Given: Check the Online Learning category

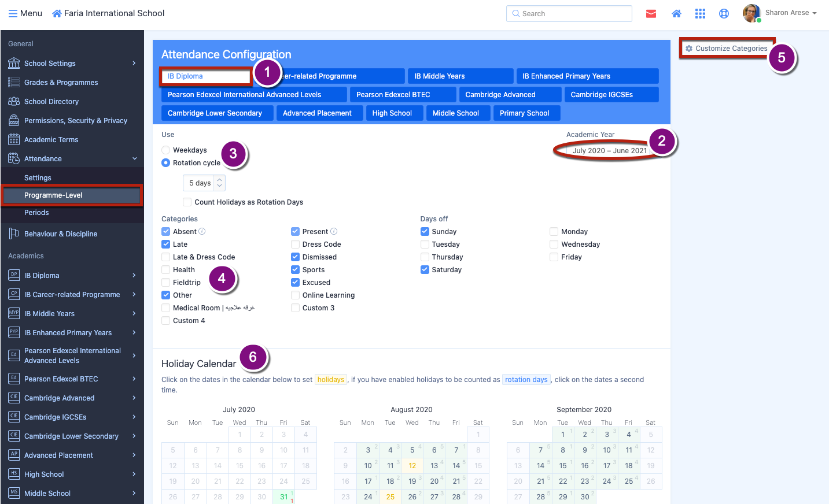Looking at the screenshot, I should point(296,295).
